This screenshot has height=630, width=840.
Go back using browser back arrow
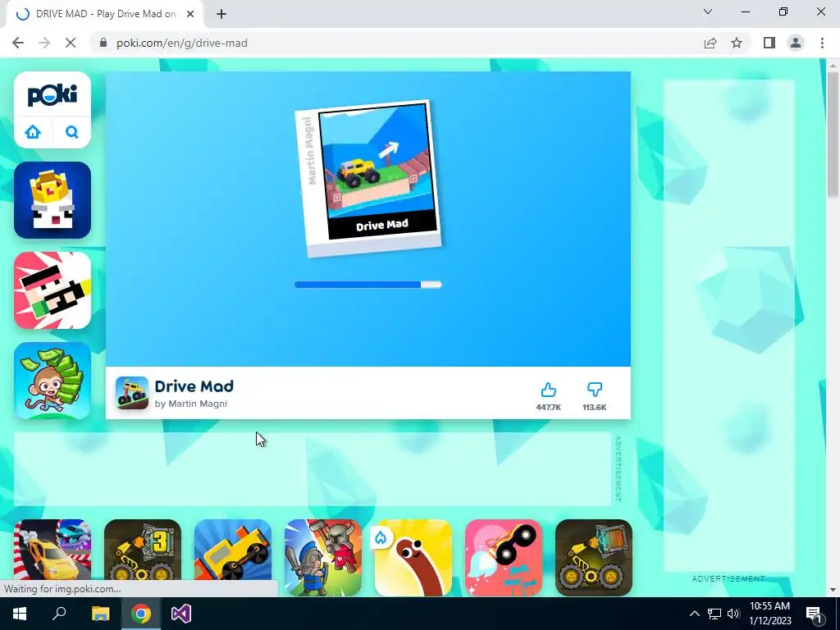tap(18, 43)
